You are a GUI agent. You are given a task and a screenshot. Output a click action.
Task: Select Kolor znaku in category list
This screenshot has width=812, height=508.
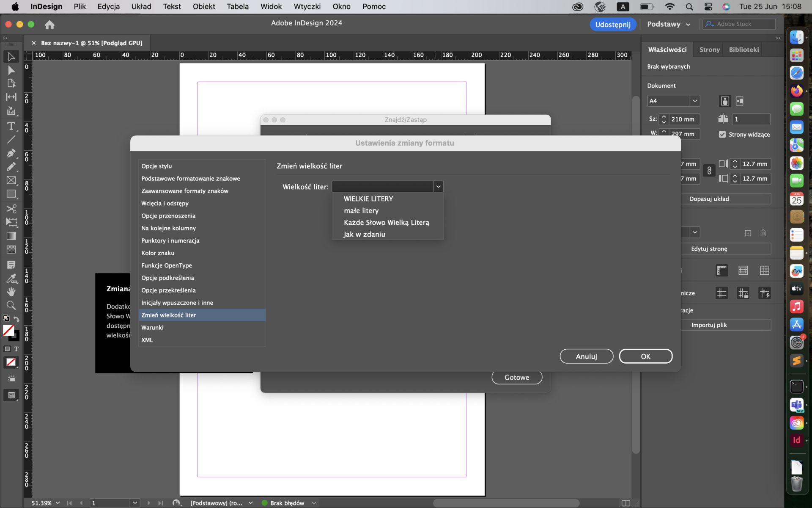pos(158,253)
